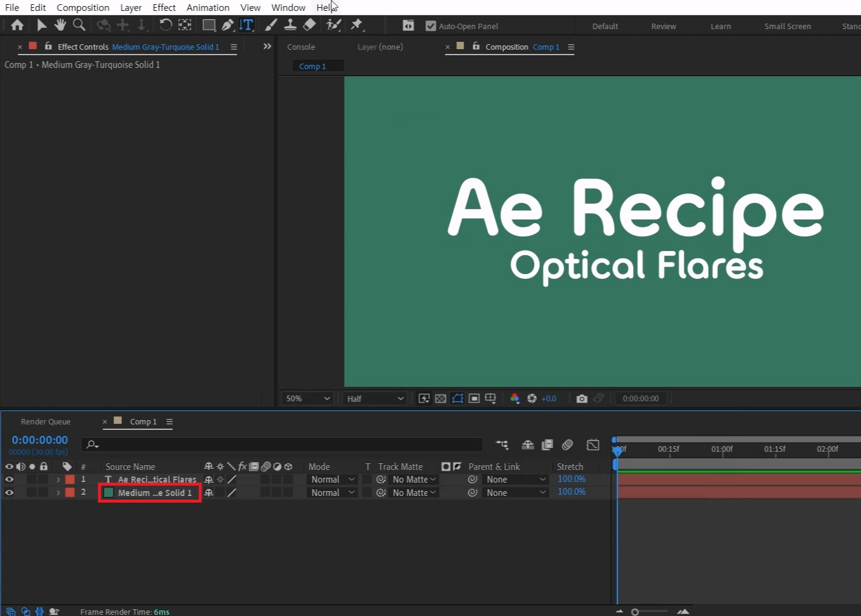
Task: Open Track Matte dropdown for Solid 1
Action: point(414,492)
